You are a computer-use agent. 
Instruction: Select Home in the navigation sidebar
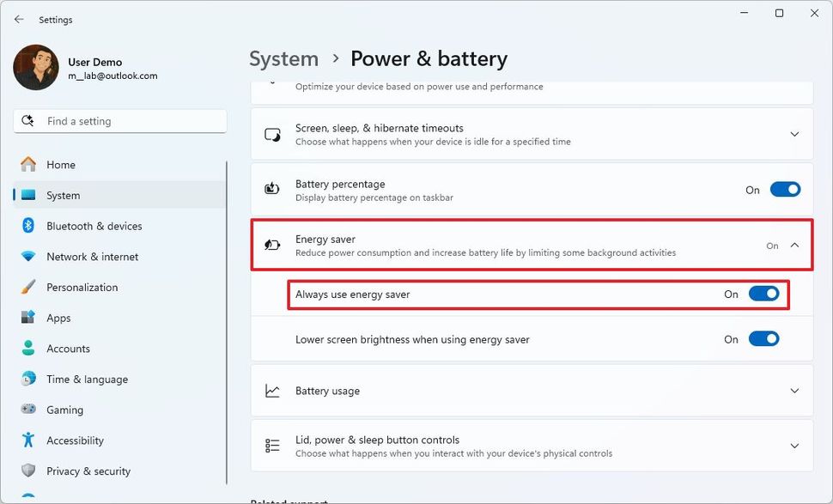point(60,164)
